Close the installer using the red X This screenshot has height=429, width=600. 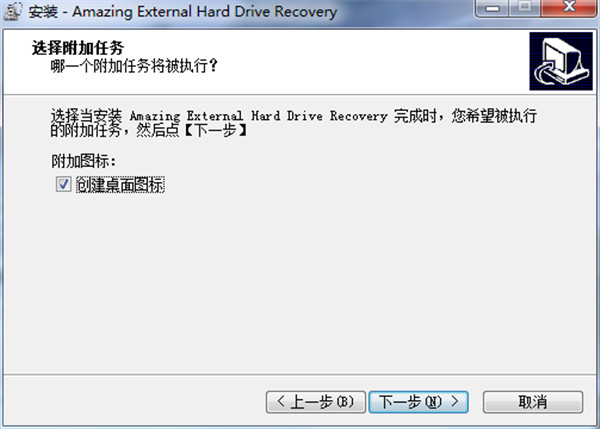[x=569, y=8]
